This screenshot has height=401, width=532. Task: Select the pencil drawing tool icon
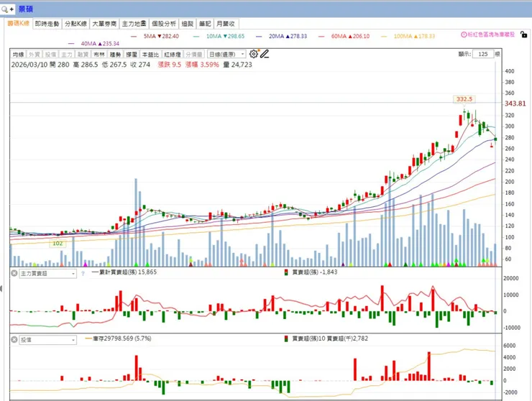(x=265, y=54)
